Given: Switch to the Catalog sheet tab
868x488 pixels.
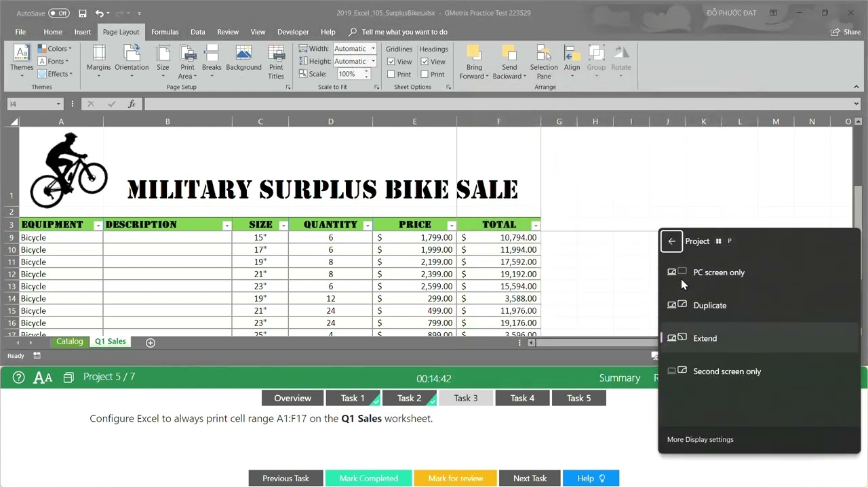Looking at the screenshot, I should [70, 342].
